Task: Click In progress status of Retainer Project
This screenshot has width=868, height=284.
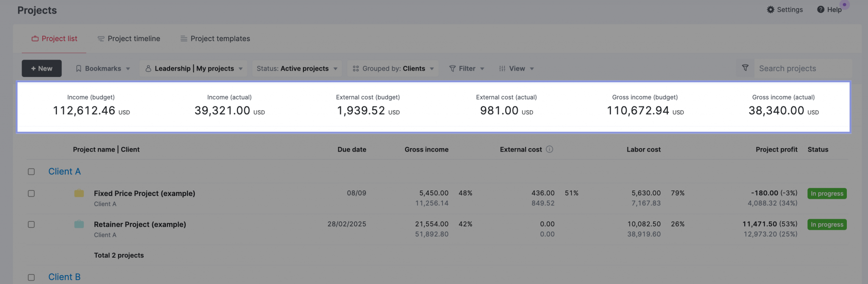Action: coord(827,224)
